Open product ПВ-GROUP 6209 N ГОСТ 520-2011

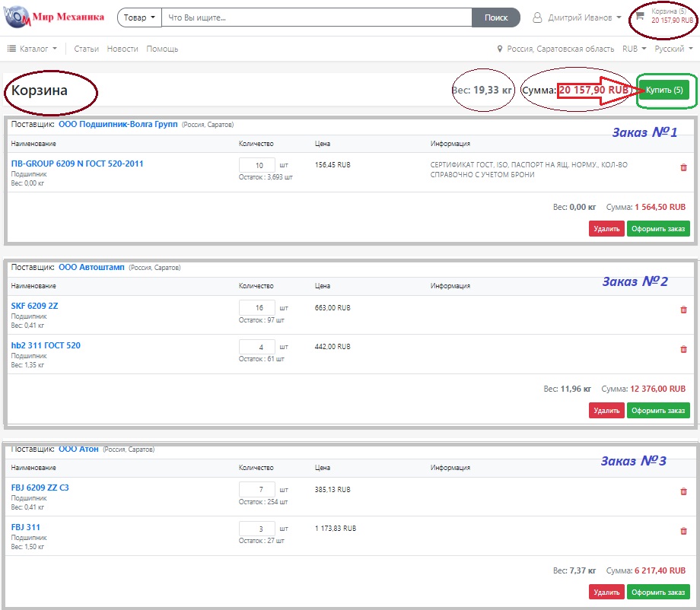pyautogui.click(x=78, y=164)
